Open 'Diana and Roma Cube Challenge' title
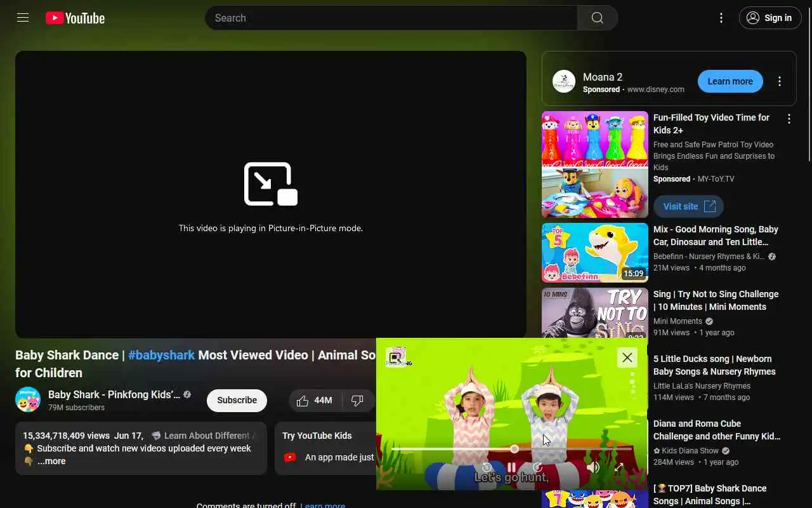 point(717,430)
